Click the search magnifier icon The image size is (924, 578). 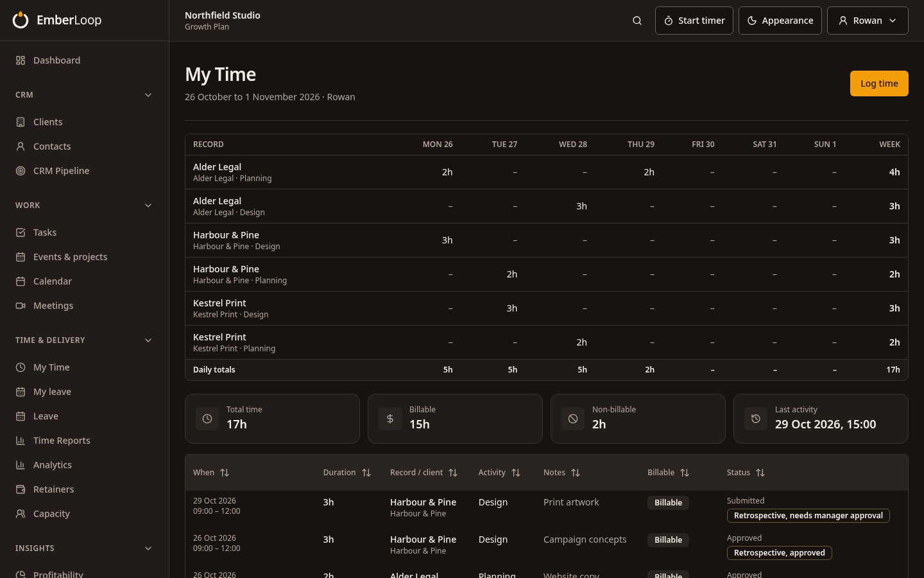tap(637, 21)
